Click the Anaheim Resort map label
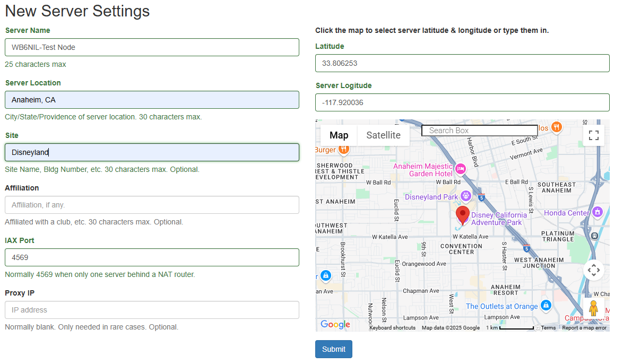Image resolution: width=623 pixels, height=364 pixels. (x=505, y=290)
